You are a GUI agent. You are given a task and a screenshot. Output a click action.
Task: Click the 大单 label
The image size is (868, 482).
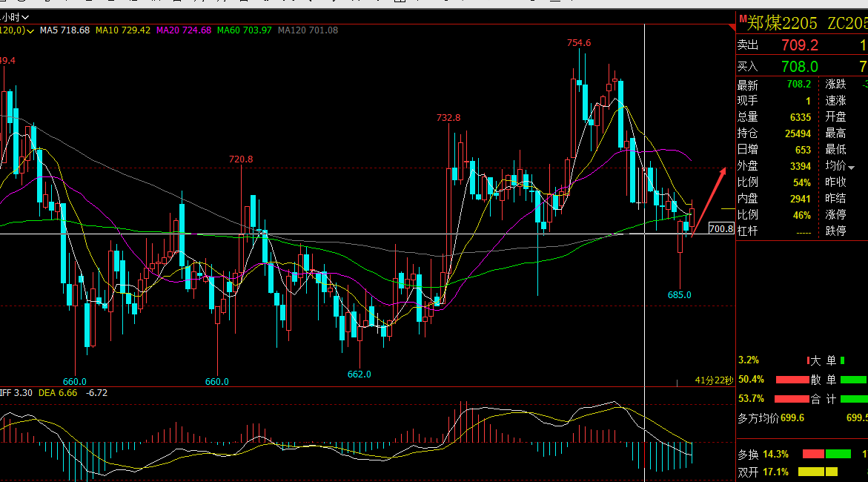pos(824,360)
